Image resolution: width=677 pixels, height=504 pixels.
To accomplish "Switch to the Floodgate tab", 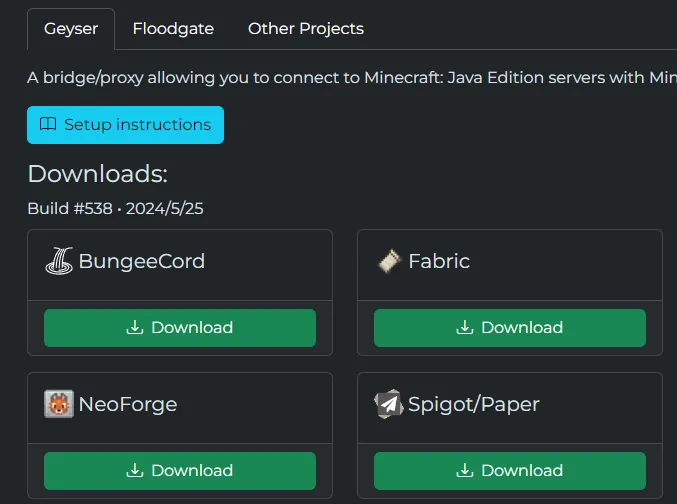I will point(173,29).
